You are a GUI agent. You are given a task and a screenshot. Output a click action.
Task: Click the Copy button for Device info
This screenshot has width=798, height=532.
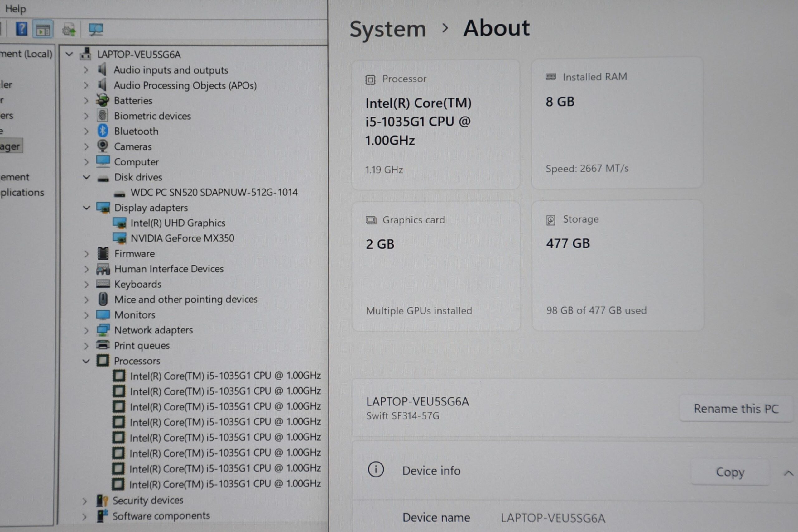pyautogui.click(x=730, y=472)
